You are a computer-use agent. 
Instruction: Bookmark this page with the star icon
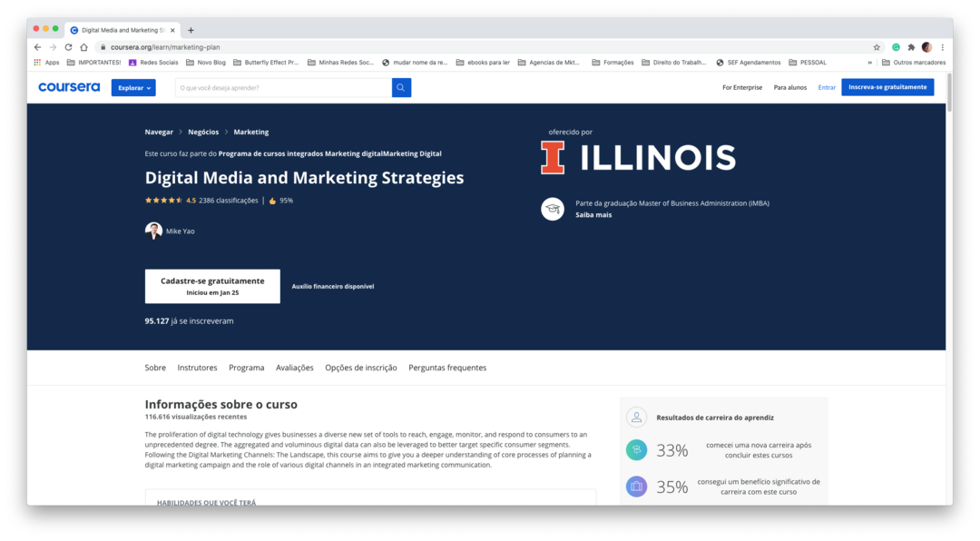coord(877,47)
